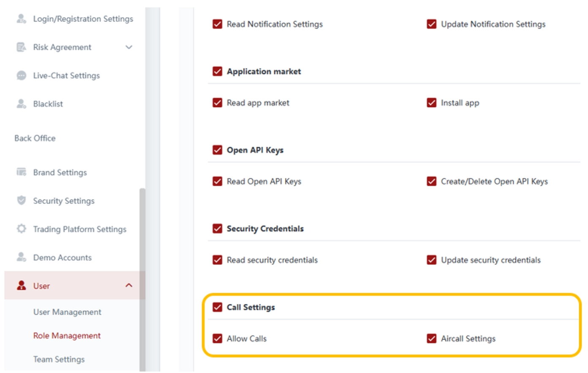Click the Trading Platform Settings gear icon
This screenshot has height=373, width=588.
click(21, 229)
